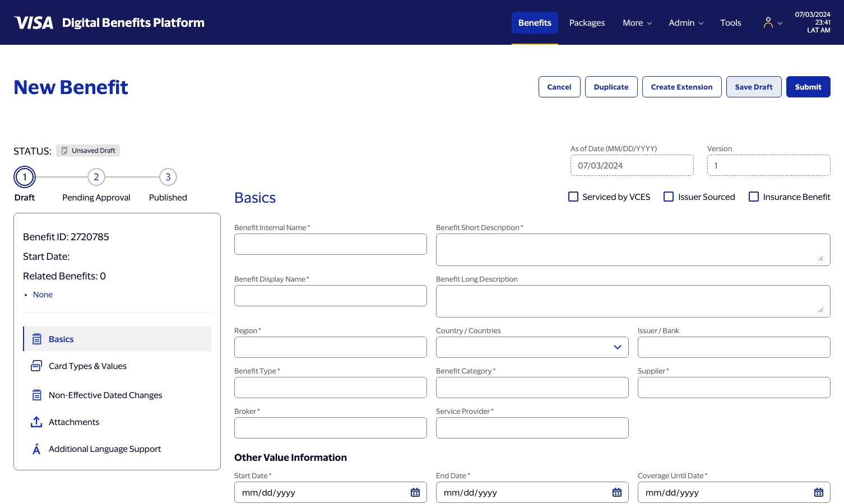Screen dimensions: 844x504
Task: Click the New Benefit page heading
Action: click(71, 87)
